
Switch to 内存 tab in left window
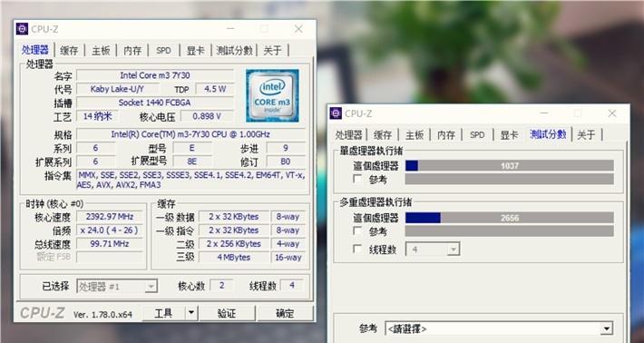click(x=132, y=51)
